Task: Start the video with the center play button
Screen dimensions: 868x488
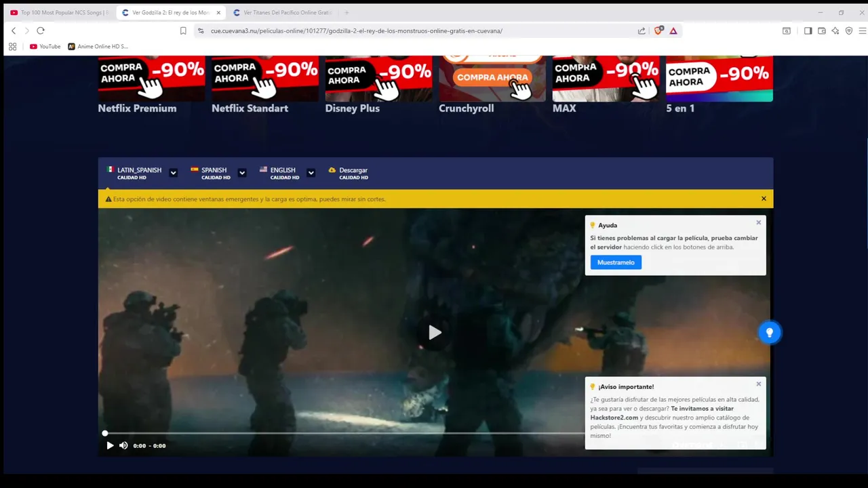Action: pyautogui.click(x=435, y=332)
